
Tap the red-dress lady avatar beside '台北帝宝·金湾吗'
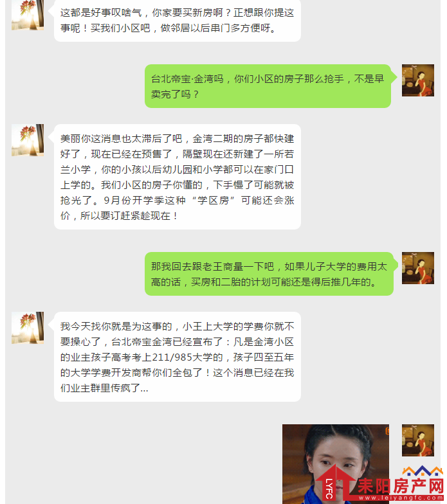click(418, 80)
